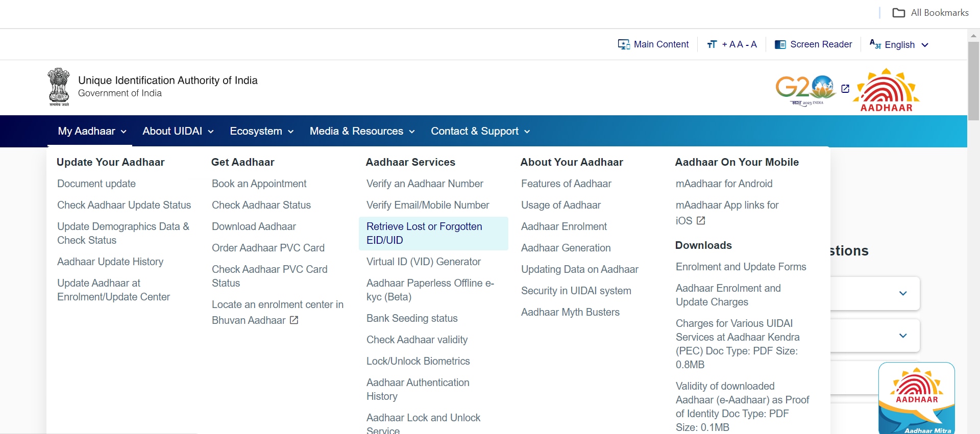Reset text size with A
The height and width of the screenshot is (434, 980).
740,44
